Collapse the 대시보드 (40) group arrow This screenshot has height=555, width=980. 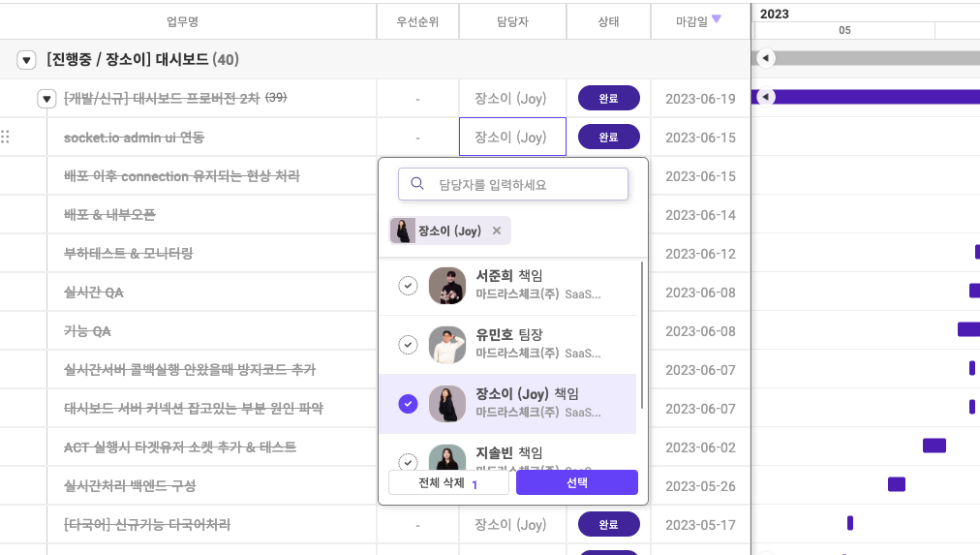click(26, 60)
